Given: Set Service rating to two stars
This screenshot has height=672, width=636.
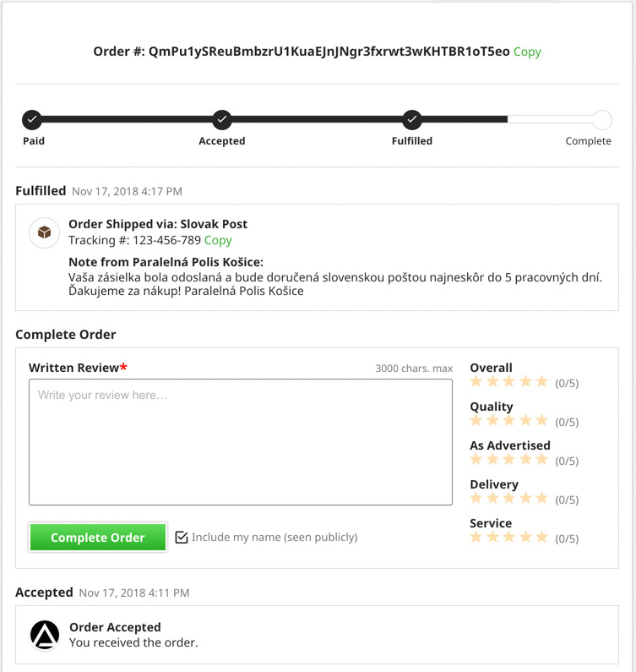Looking at the screenshot, I should (x=492, y=538).
